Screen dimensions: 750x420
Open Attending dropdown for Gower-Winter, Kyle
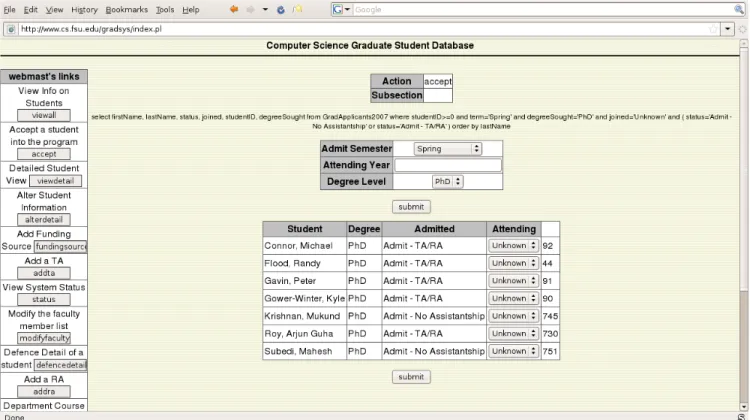[x=513, y=298]
